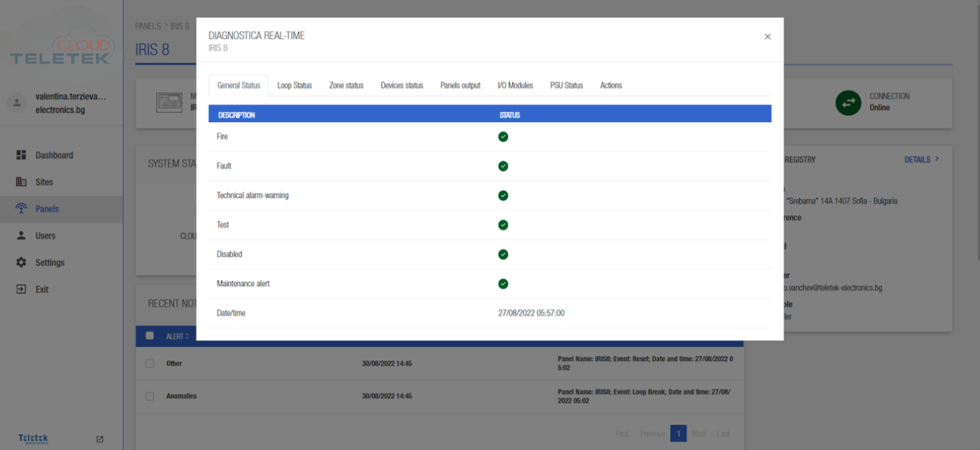Go to page 1 in pagination
Image resolution: width=980 pixels, height=450 pixels.
click(678, 434)
